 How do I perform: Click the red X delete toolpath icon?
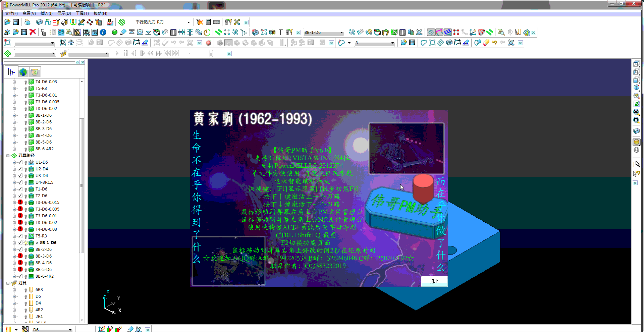(33, 32)
